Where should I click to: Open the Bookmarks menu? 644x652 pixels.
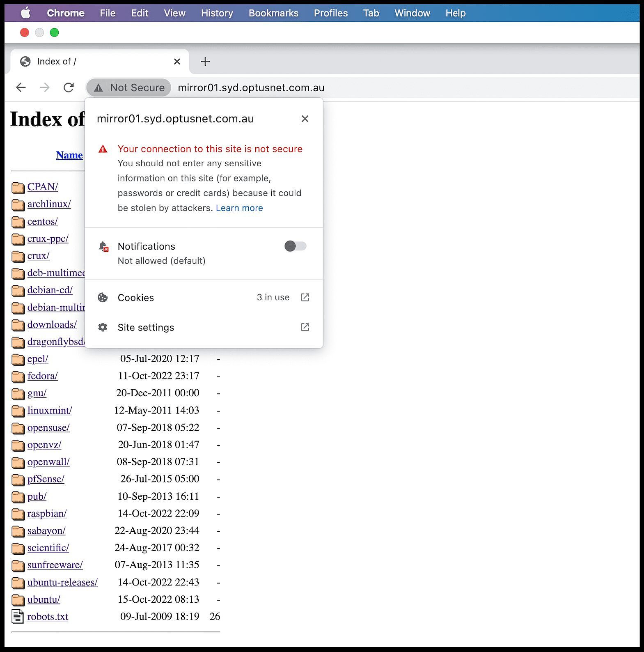(x=273, y=13)
